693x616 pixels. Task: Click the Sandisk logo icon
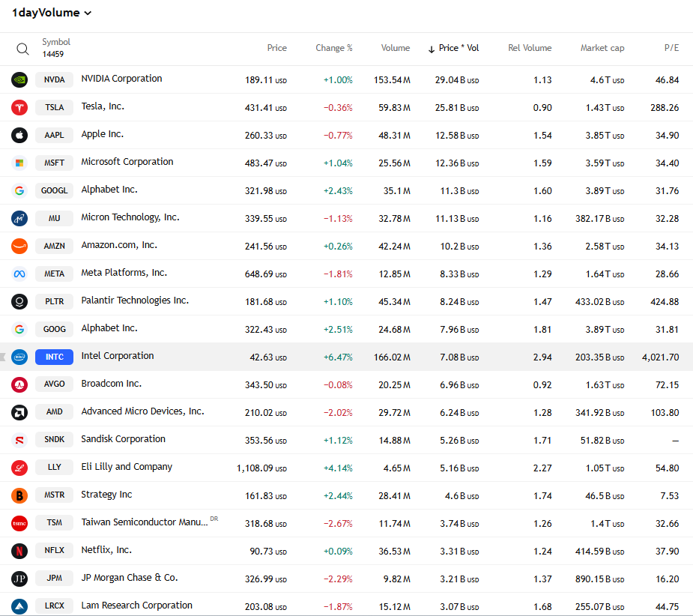[x=19, y=440]
